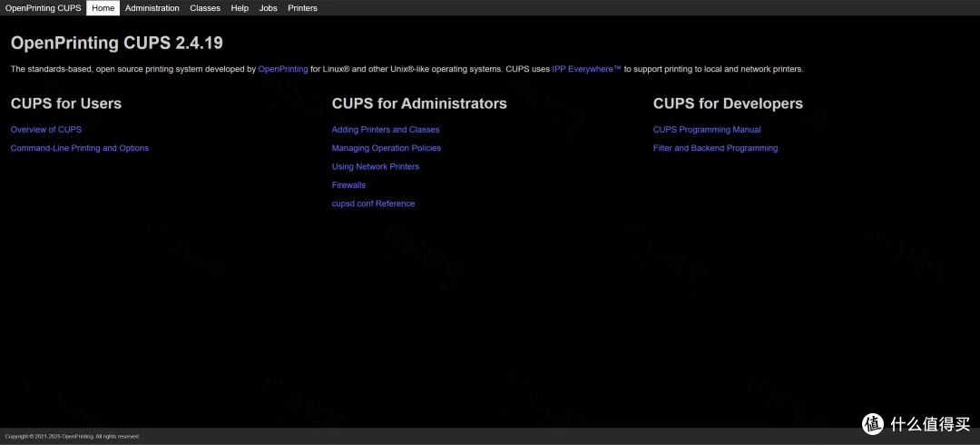Click the CUPS for Administrators heading
980x445 pixels.
point(419,104)
